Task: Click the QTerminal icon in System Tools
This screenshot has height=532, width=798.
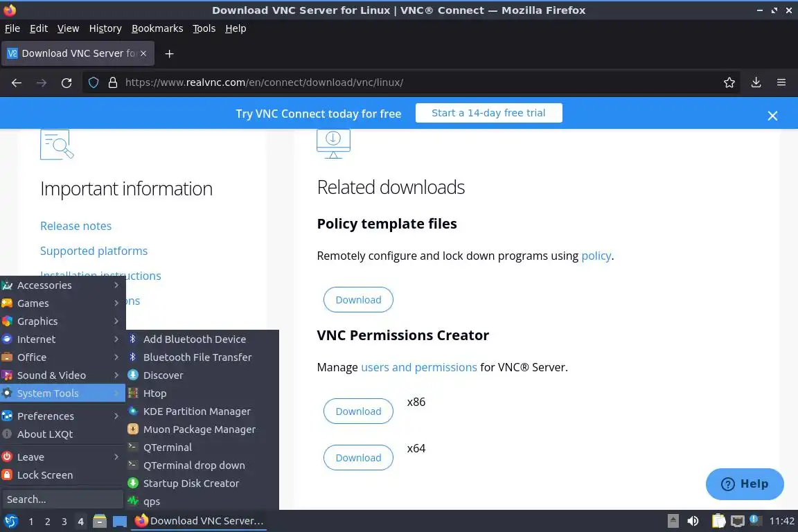Action: 133,447
